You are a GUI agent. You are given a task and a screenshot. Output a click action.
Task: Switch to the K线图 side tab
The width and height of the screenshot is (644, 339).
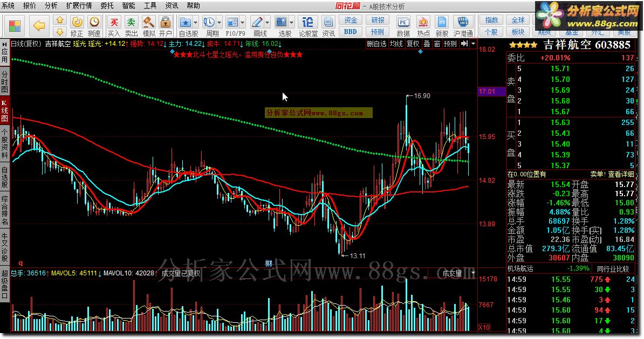coord(4,111)
